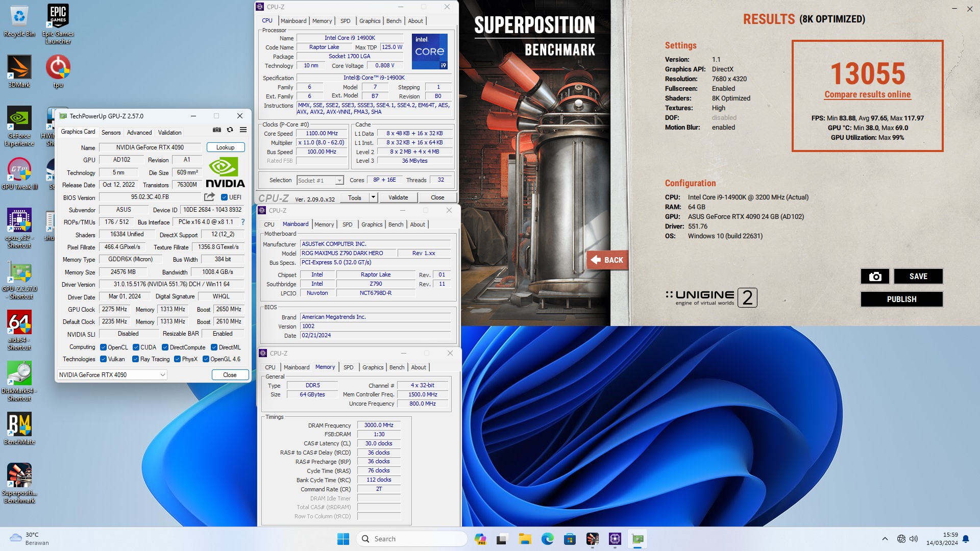This screenshot has height=551, width=980.
Task: Open the clock and date in taskbar
Action: 942,539
